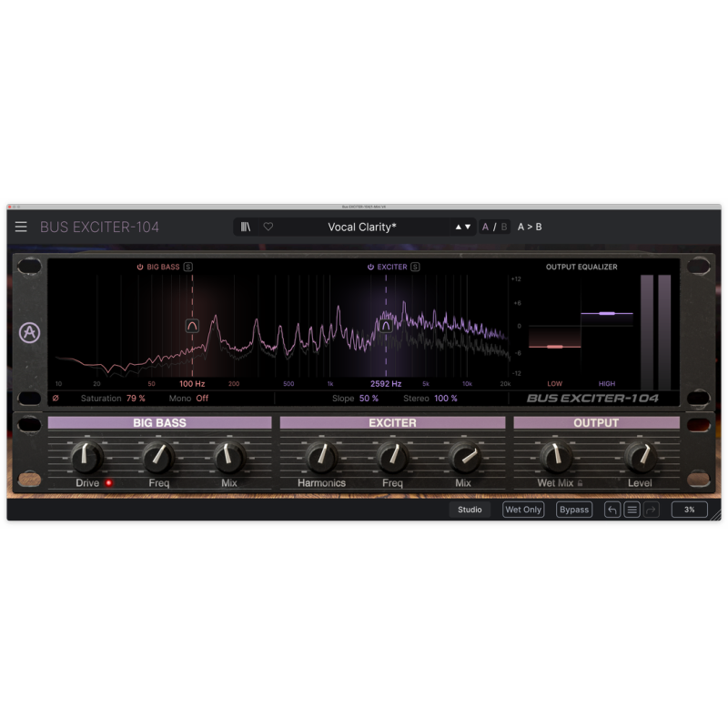Undo the last change

click(612, 510)
